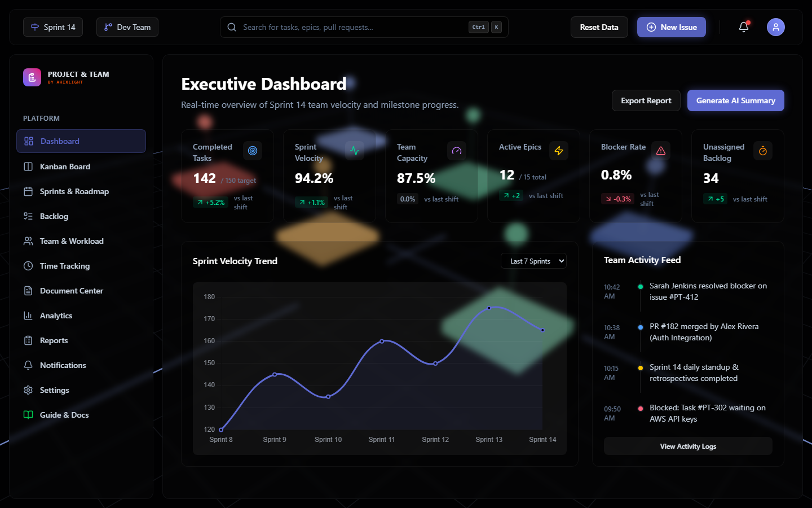Screen dimensions: 812x508
Task: Go to Sprints & Roadmap
Action: tap(81, 191)
